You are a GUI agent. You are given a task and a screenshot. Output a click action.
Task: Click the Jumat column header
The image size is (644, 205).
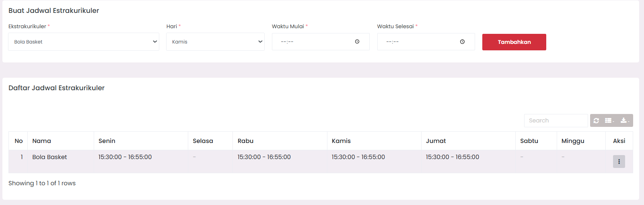(x=436, y=141)
